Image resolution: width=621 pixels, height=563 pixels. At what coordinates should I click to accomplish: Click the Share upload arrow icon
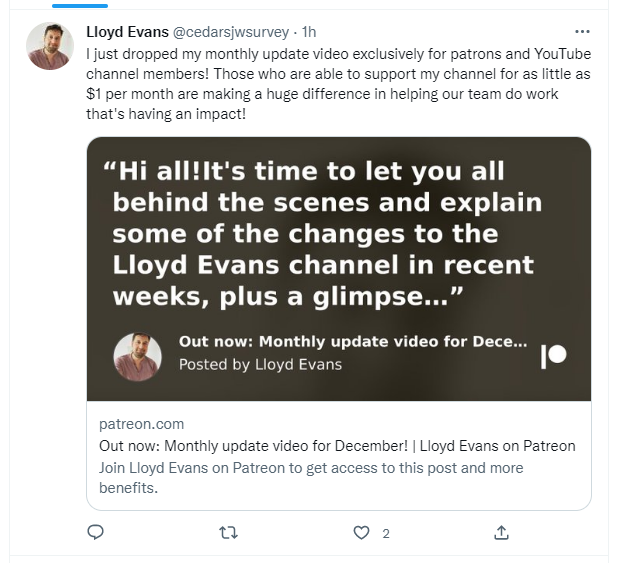pyautogui.click(x=501, y=533)
